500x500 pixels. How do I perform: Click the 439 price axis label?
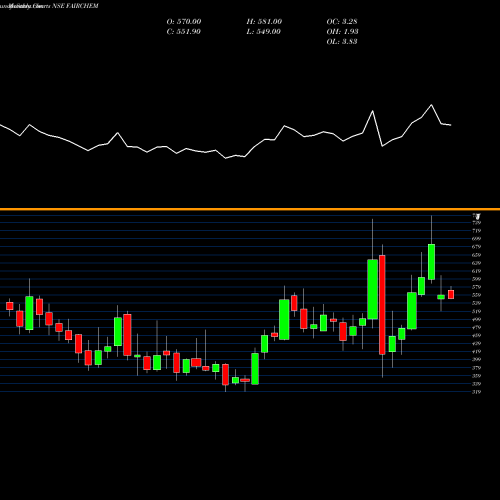coord(477,343)
